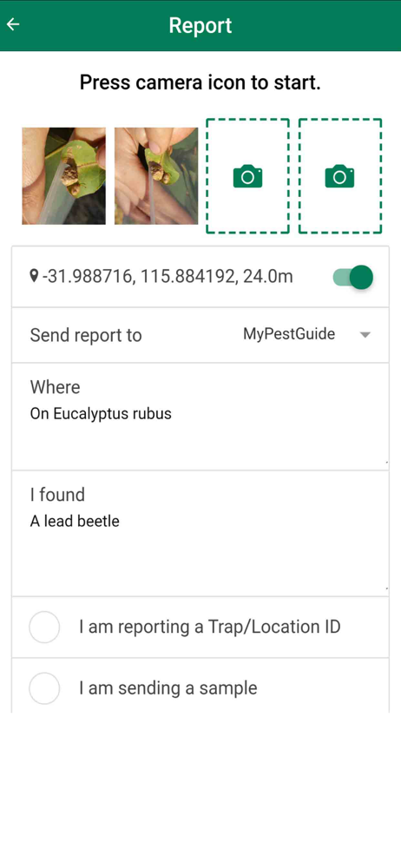Image resolution: width=401 pixels, height=868 pixels.
Task: Open the second beetle photo thumbnail
Action: coord(156,176)
